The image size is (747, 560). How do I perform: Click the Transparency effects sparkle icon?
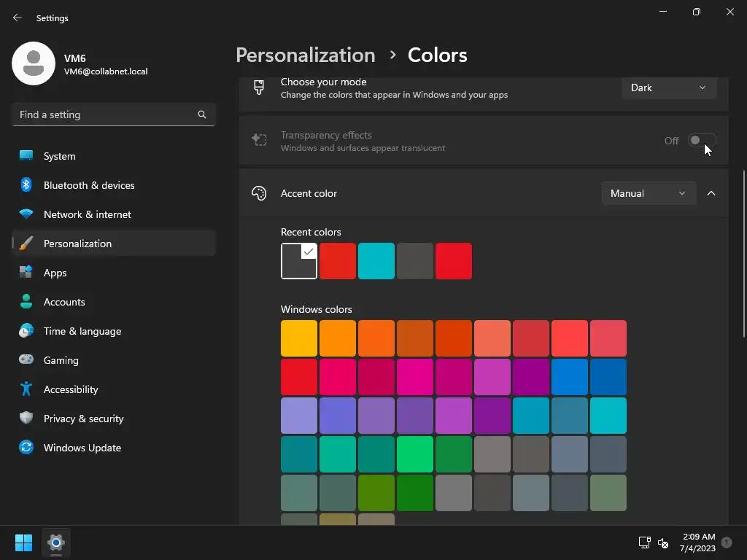click(259, 140)
